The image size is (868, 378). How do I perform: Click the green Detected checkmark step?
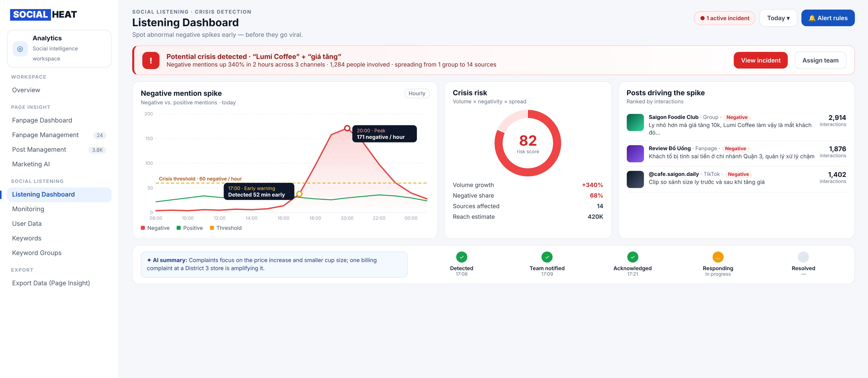(461, 257)
